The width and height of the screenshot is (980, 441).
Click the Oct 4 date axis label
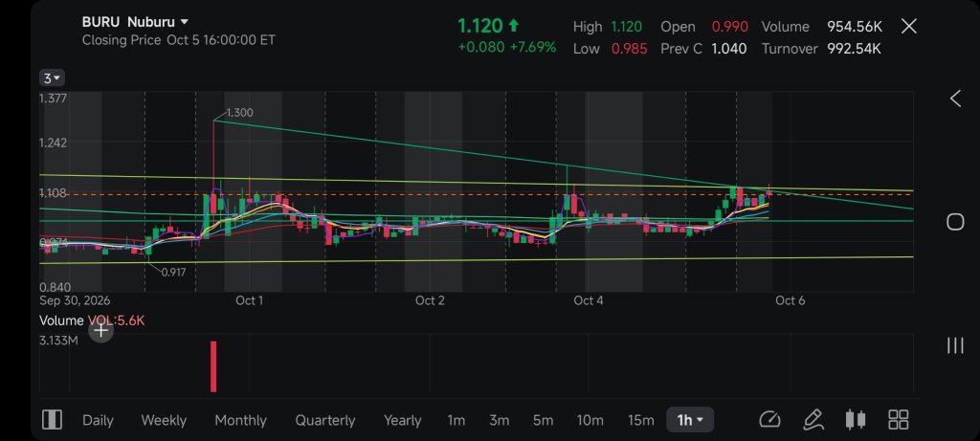[589, 300]
